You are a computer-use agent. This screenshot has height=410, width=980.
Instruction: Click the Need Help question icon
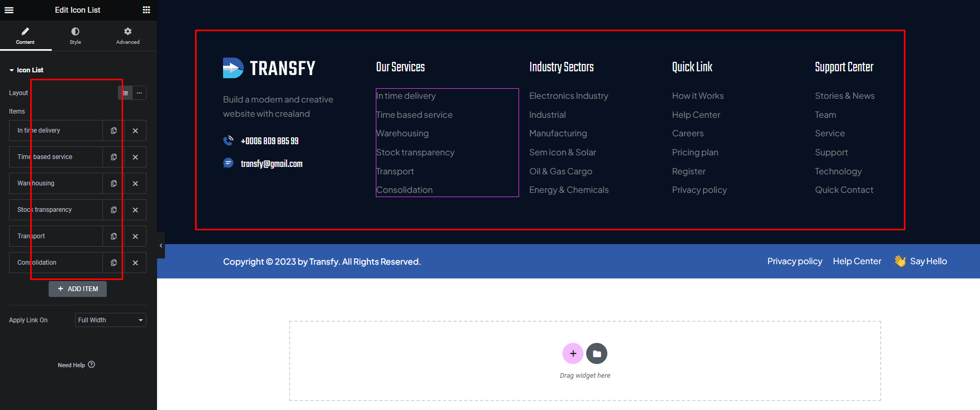pyautogui.click(x=91, y=365)
